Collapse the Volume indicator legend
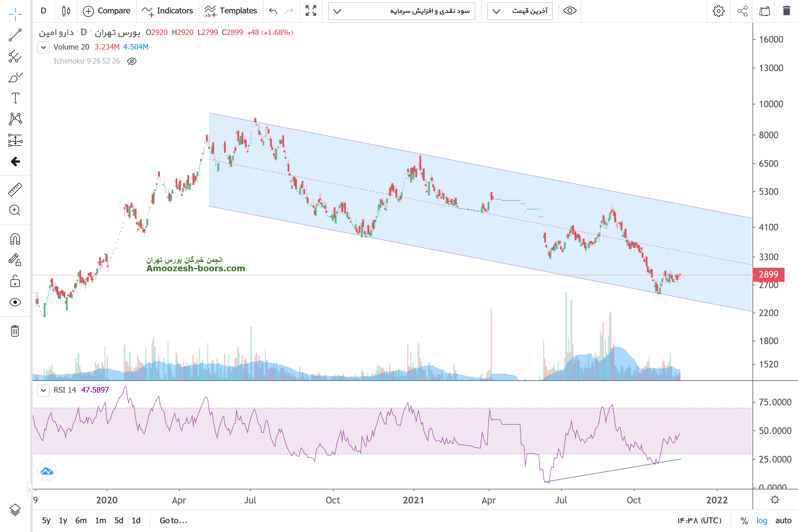The width and height of the screenshot is (798, 532). (x=43, y=47)
